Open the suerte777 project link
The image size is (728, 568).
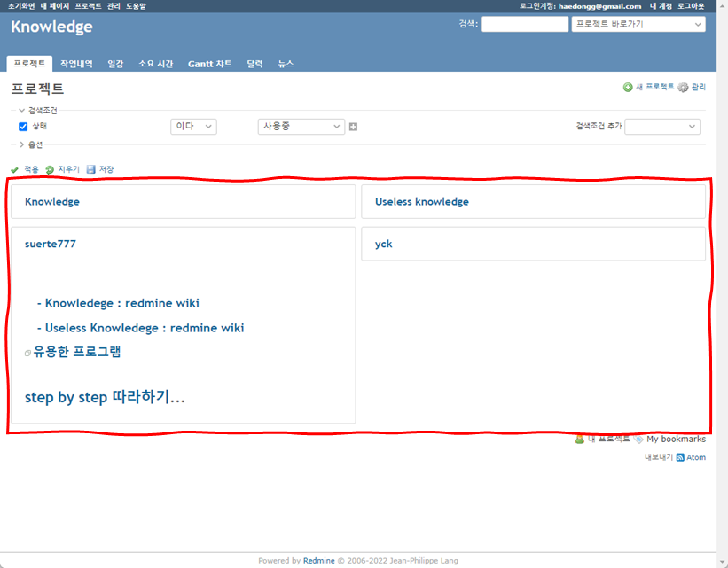51,244
